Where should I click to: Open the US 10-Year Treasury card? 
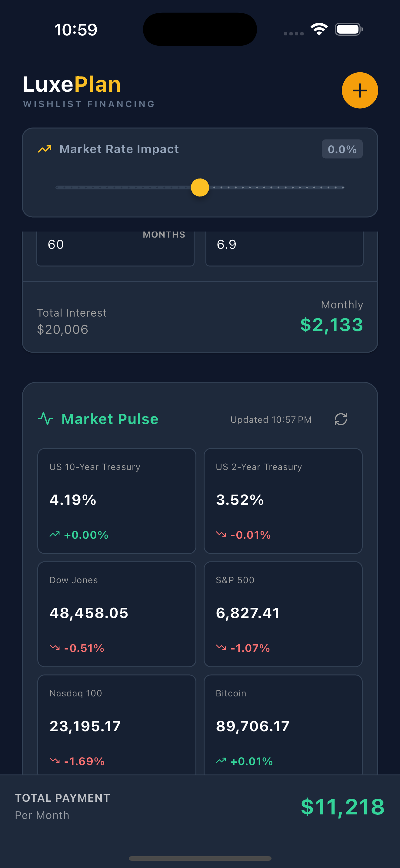pyautogui.click(x=117, y=501)
